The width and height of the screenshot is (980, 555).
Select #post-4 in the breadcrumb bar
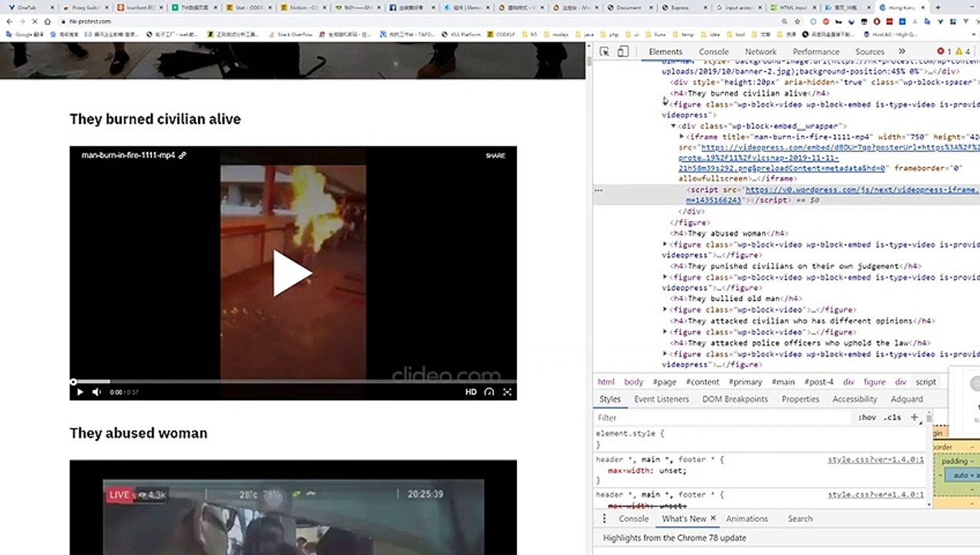tap(819, 382)
